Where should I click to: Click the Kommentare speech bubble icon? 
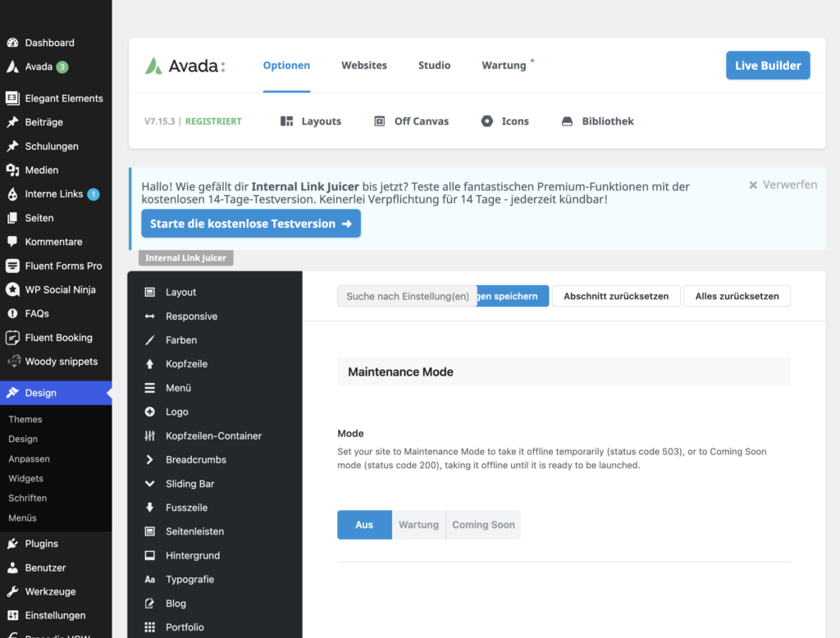tap(13, 242)
